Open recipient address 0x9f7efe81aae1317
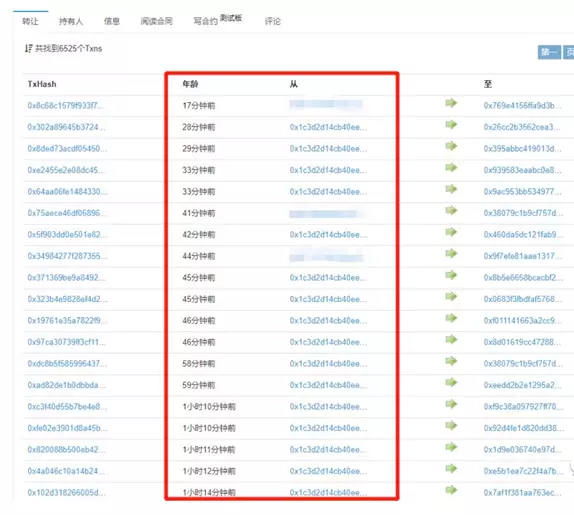The image size is (574, 515). click(x=523, y=256)
